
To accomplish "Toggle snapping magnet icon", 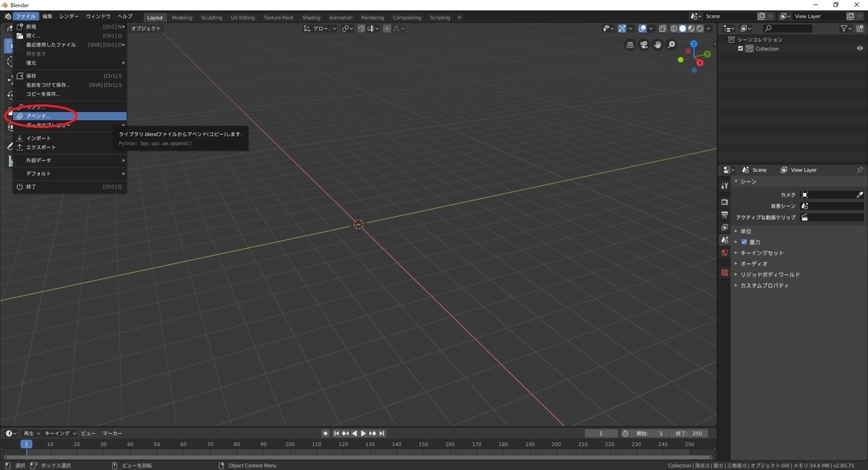I will [x=361, y=28].
